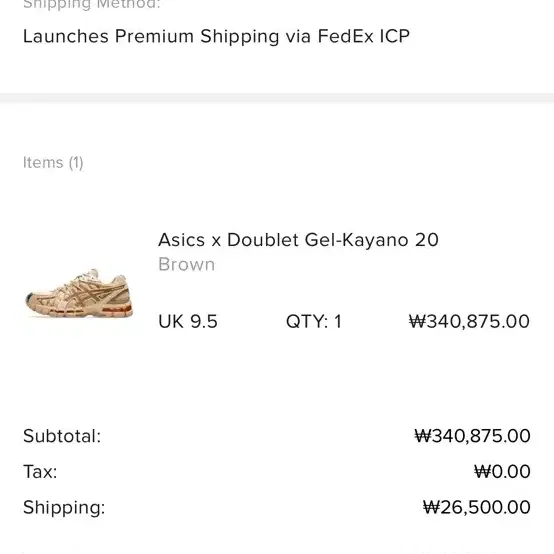Image resolution: width=554 pixels, height=554 pixels.
Task: Click the UK 9.5 size text
Action: [188, 322]
